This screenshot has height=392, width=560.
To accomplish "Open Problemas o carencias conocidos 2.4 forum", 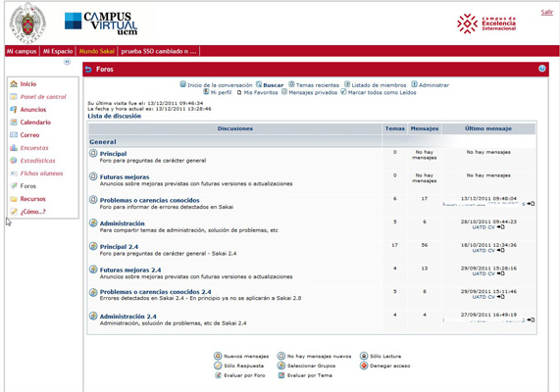I will pyautogui.click(x=155, y=292).
